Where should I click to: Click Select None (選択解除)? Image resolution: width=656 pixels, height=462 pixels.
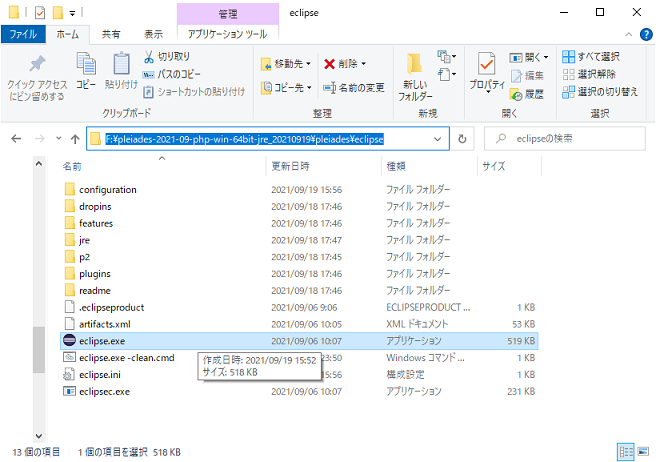click(589, 74)
